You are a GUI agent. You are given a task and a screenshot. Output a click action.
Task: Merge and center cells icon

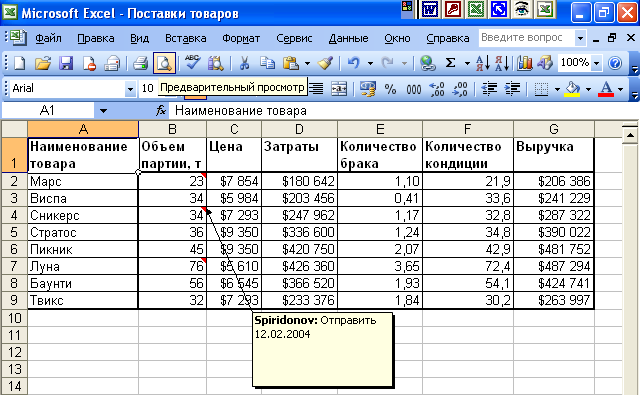pos(339,89)
